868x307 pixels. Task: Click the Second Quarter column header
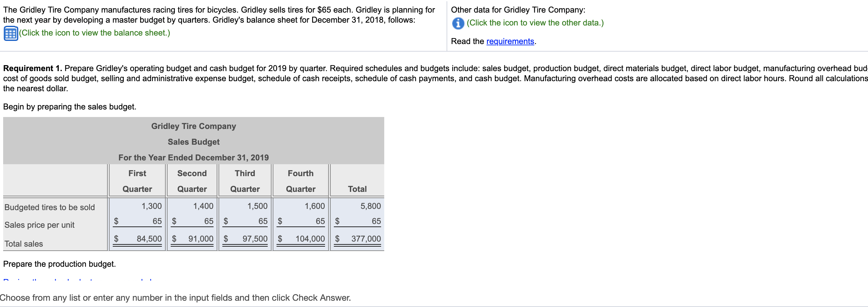(x=192, y=181)
